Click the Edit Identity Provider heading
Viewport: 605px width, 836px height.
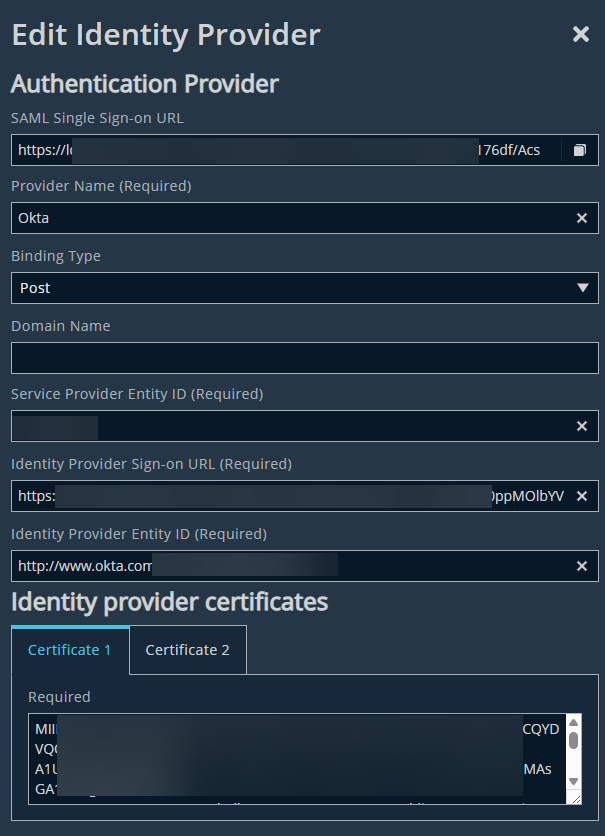pyautogui.click(x=166, y=35)
